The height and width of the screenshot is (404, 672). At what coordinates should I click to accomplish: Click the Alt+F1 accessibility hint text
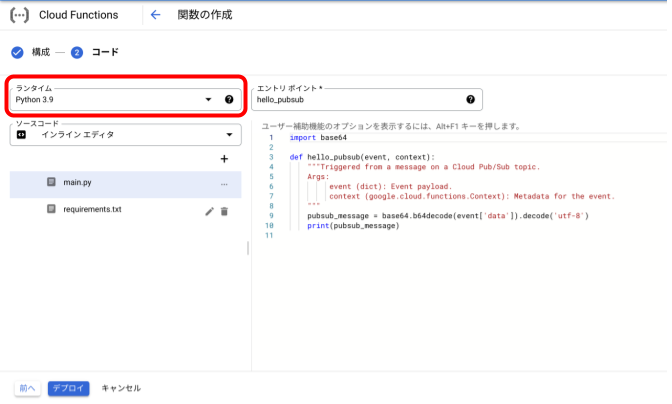(x=391, y=126)
